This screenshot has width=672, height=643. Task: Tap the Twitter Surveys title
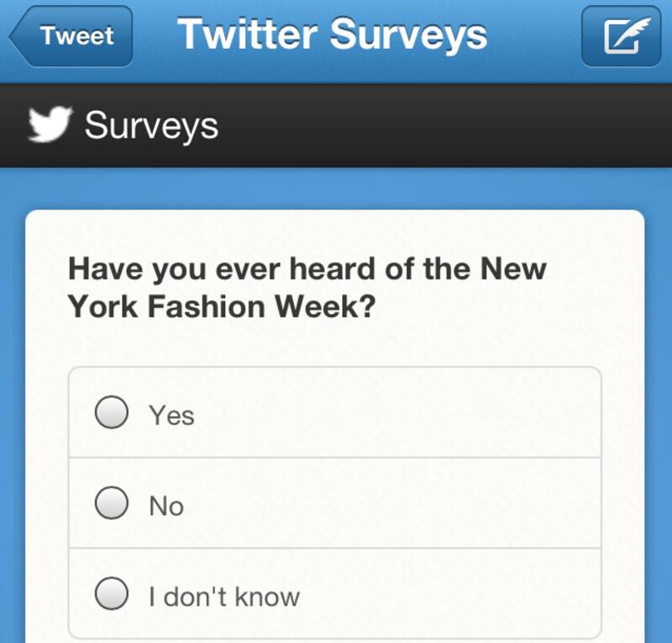(332, 35)
